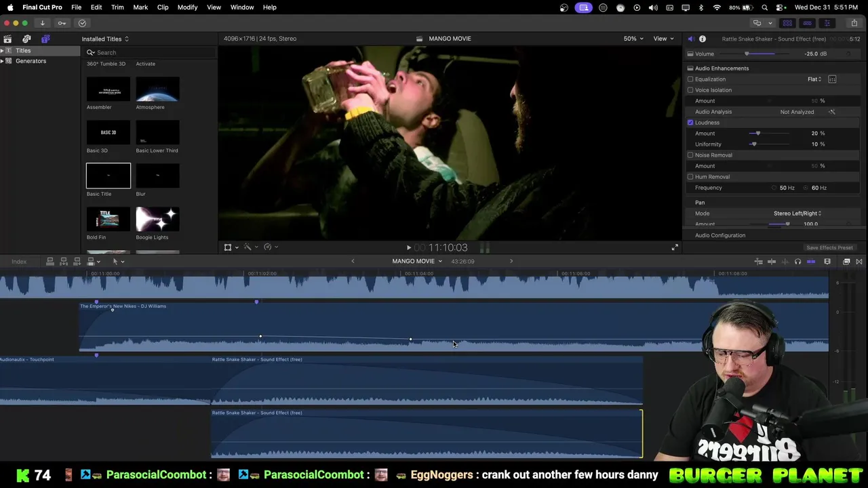Open the Edit menu

coord(96,7)
